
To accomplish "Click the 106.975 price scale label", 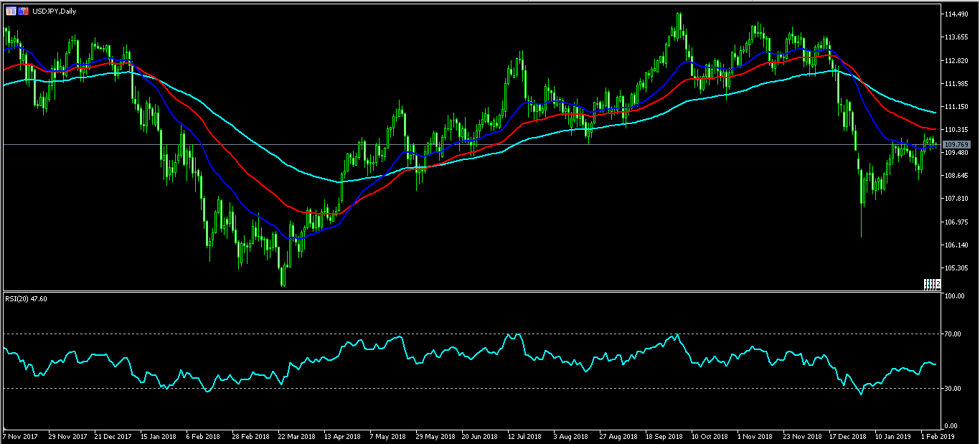I will click(x=957, y=222).
